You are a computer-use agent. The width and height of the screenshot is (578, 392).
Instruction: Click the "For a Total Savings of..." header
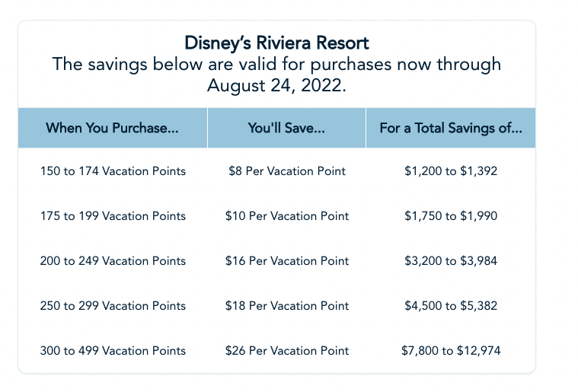pyautogui.click(x=451, y=128)
